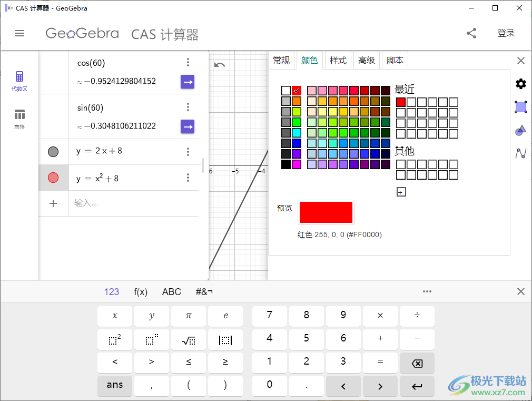Click the share icon
Screen dimensions: 532x401
[x=471, y=33]
